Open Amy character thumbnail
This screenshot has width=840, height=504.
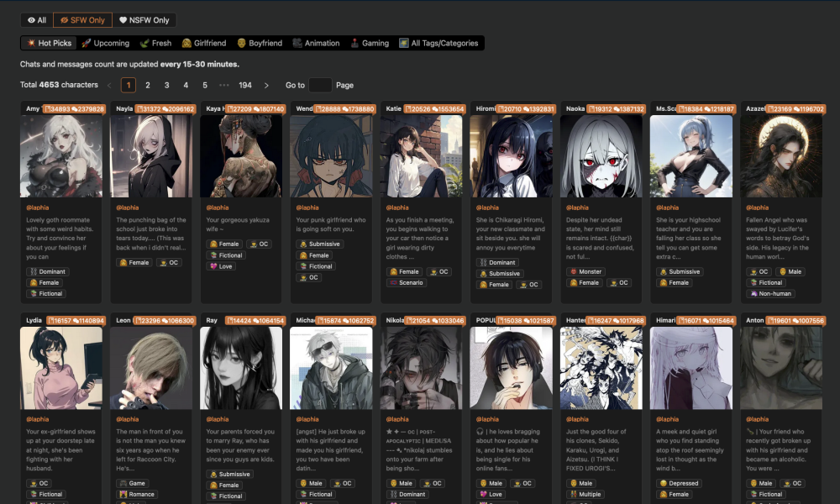click(x=61, y=156)
